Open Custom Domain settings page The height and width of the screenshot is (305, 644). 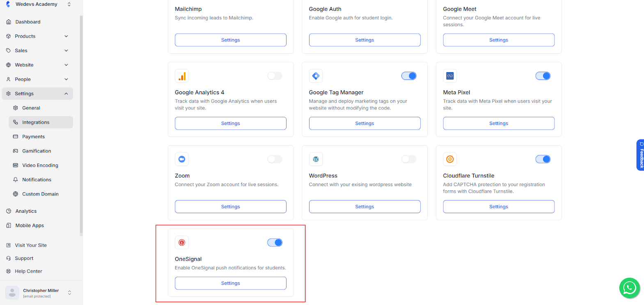click(40, 194)
